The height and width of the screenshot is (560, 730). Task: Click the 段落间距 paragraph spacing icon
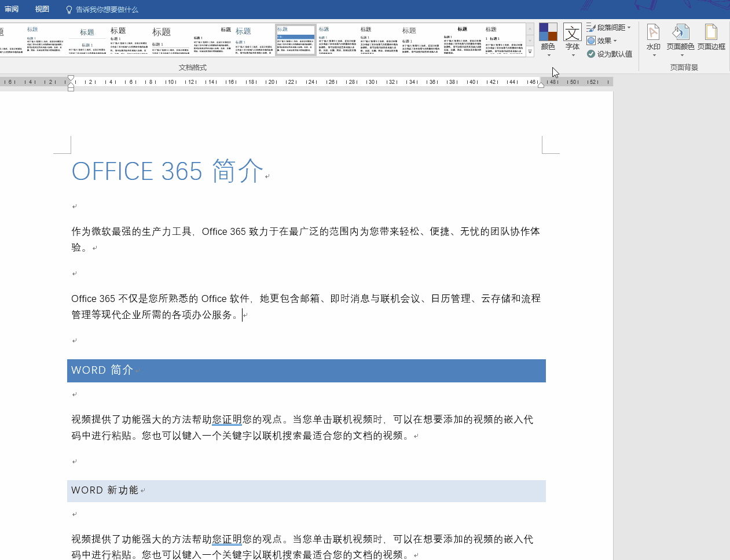(x=591, y=27)
